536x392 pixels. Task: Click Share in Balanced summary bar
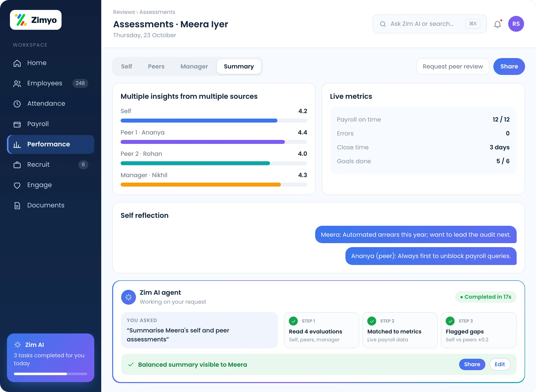[x=472, y=364]
